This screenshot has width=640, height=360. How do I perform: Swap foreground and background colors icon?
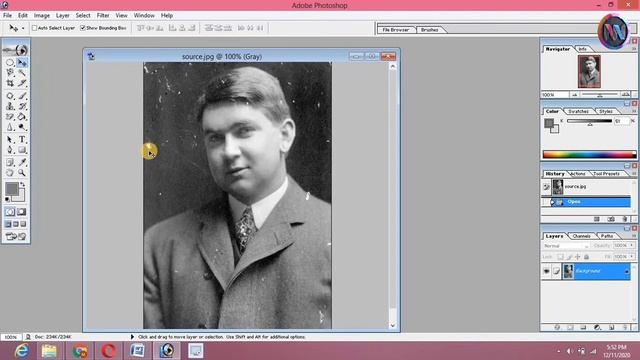click(x=22, y=184)
